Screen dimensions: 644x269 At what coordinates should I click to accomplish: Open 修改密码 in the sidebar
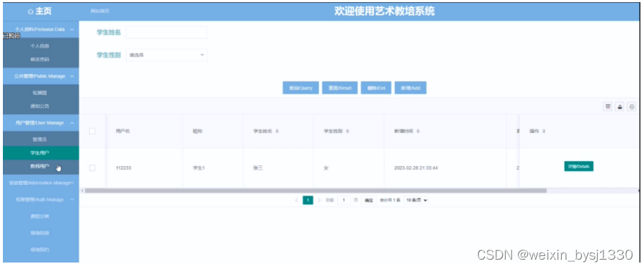[x=40, y=59]
